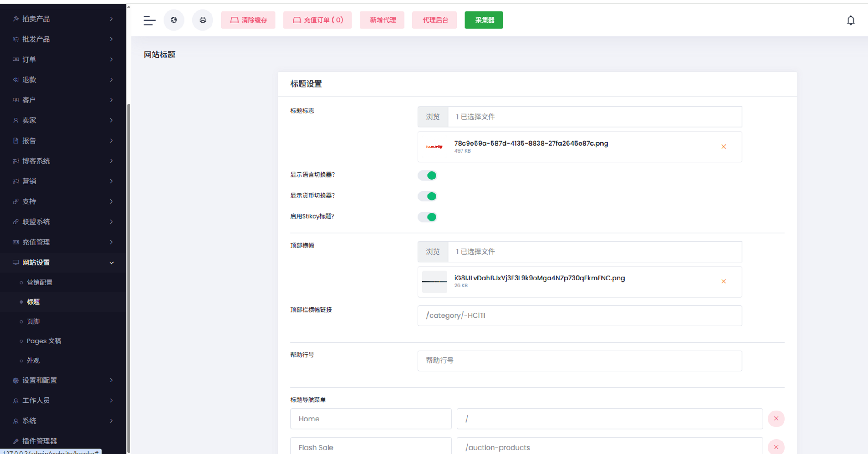Click the top banner thumbnail preview
The height and width of the screenshot is (454, 868).
(434, 282)
